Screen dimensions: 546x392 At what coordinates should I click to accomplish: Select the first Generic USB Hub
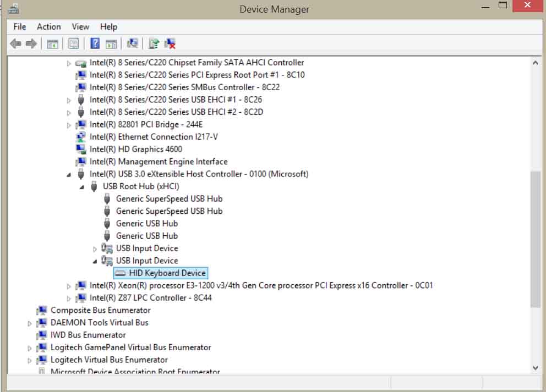pyautogui.click(x=147, y=223)
